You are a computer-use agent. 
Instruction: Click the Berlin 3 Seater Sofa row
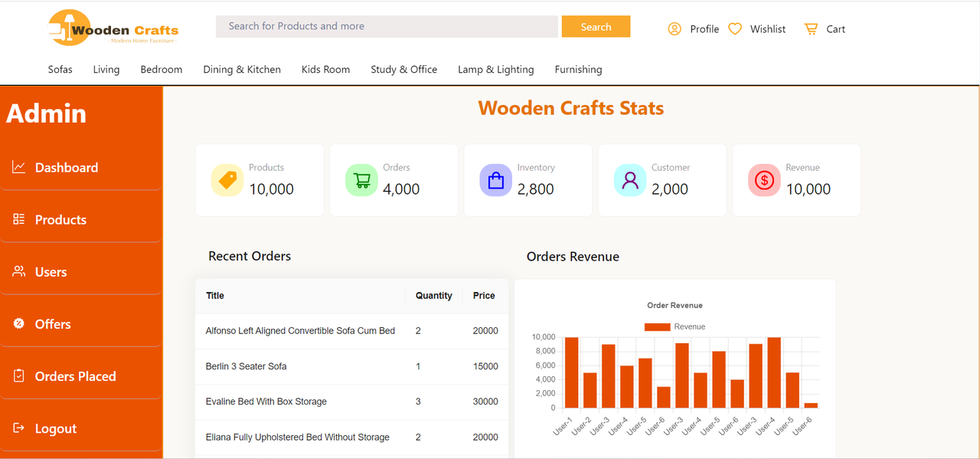351,366
